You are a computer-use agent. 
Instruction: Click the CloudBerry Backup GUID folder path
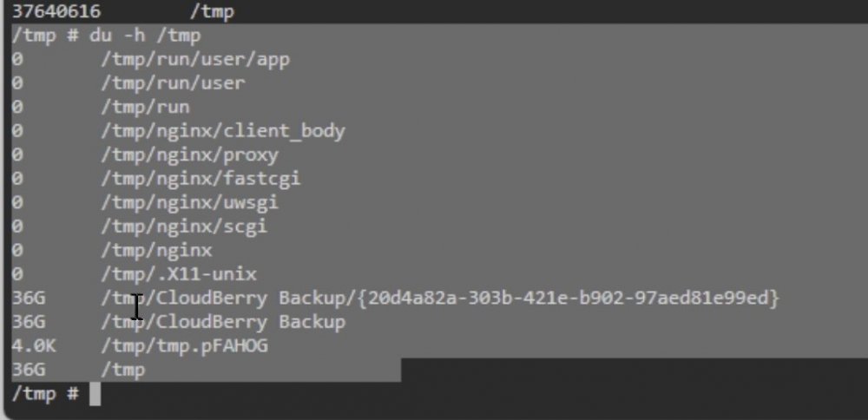[440, 299]
